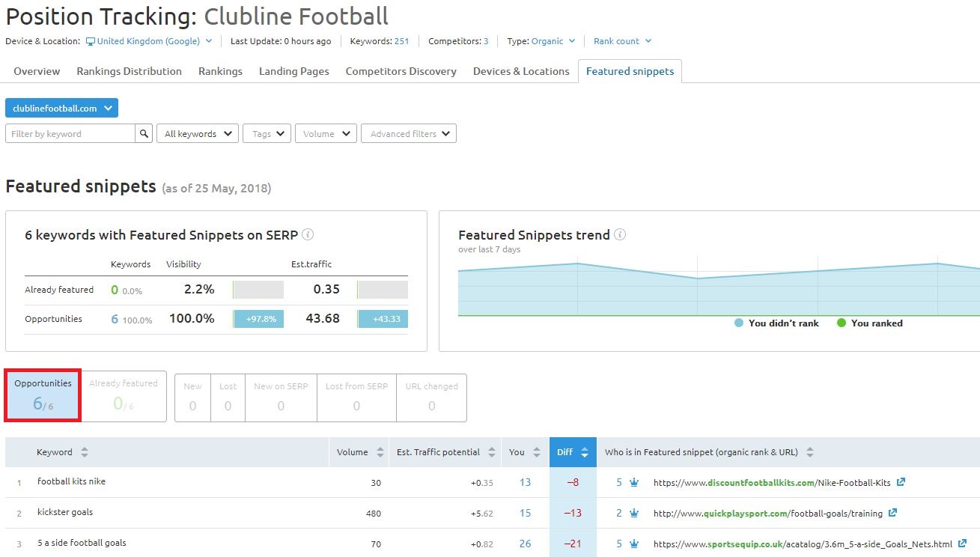Toggle the Opportunities filter tile
The height and width of the screenshot is (557, 980).
(x=43, y=395)
